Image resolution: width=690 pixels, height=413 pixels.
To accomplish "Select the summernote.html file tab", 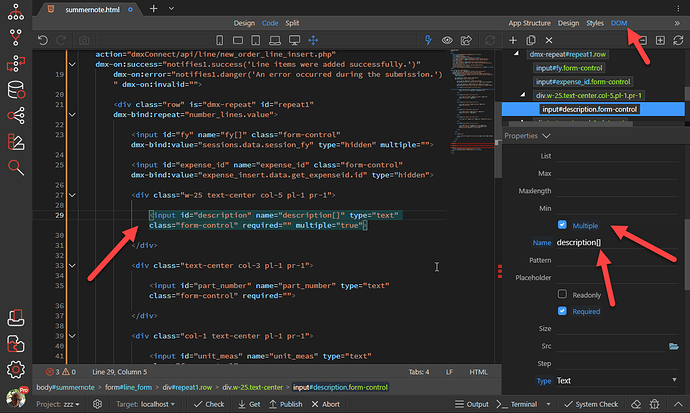I will (x=92, y=9).
